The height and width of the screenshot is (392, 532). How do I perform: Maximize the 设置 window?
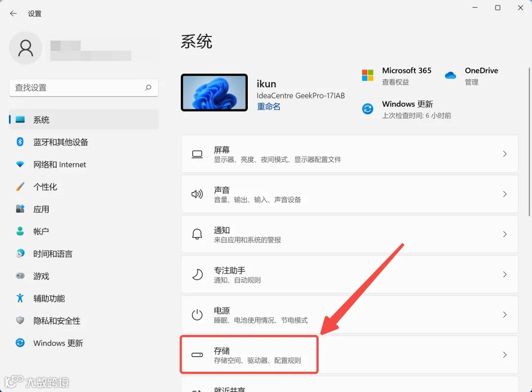[x=498, y=7]
